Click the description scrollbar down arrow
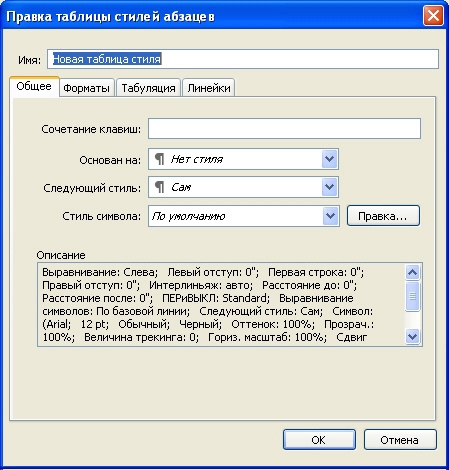449x470 pixels. coord(413,336)
